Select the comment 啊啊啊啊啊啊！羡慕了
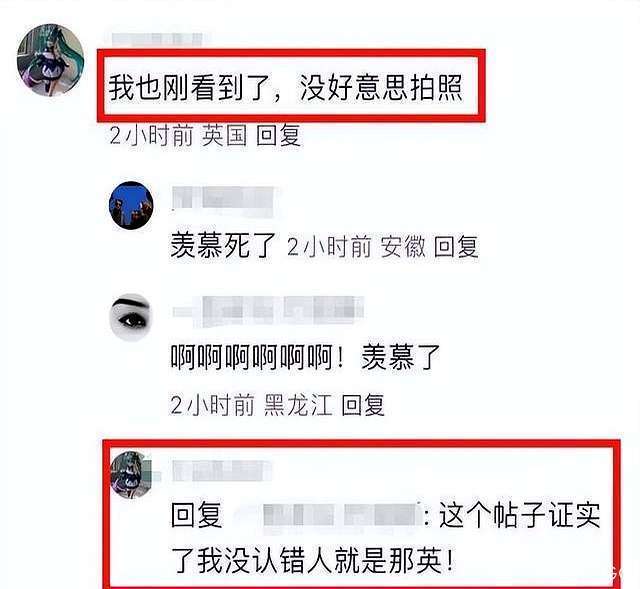Image resolution: width=640 pixels, height=589 pixels. [x=305, y=358]
